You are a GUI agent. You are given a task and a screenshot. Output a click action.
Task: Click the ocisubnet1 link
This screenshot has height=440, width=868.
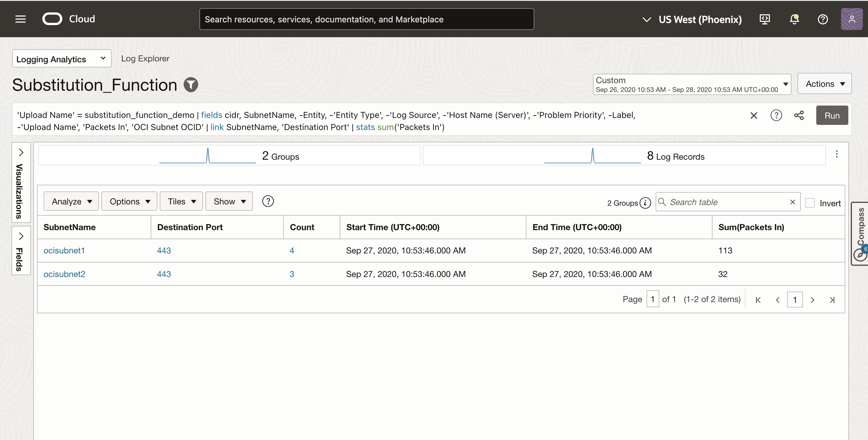coord(64,251)
